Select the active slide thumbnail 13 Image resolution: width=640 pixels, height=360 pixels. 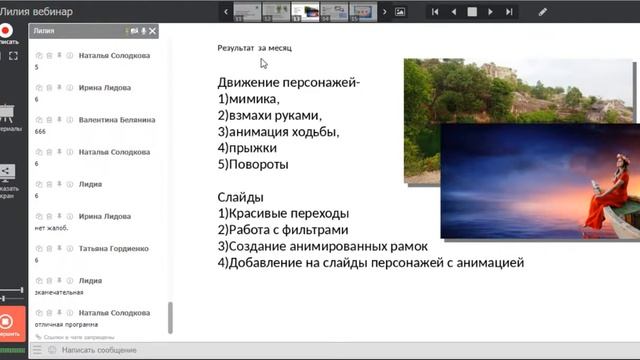pyautogui.click(x=305, y=12)
